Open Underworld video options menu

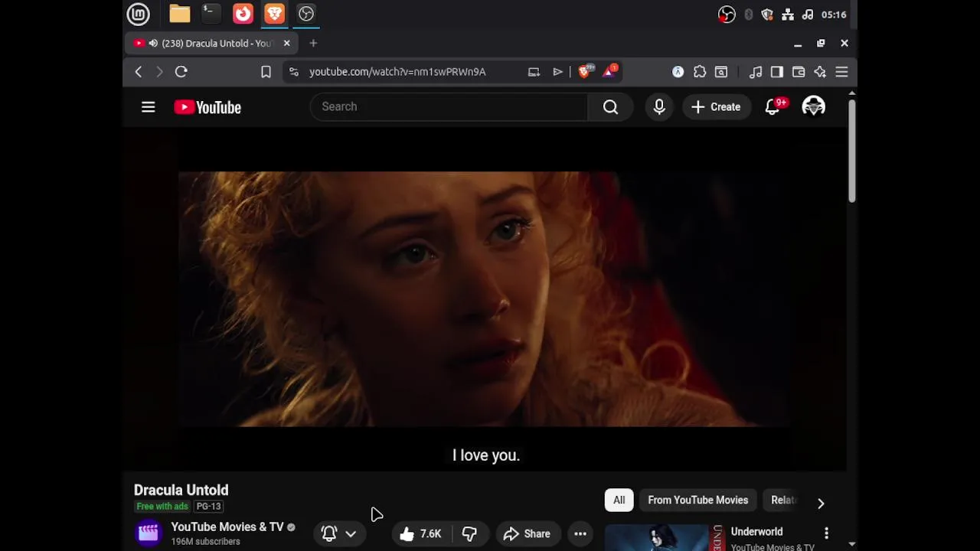pos(826,533)
